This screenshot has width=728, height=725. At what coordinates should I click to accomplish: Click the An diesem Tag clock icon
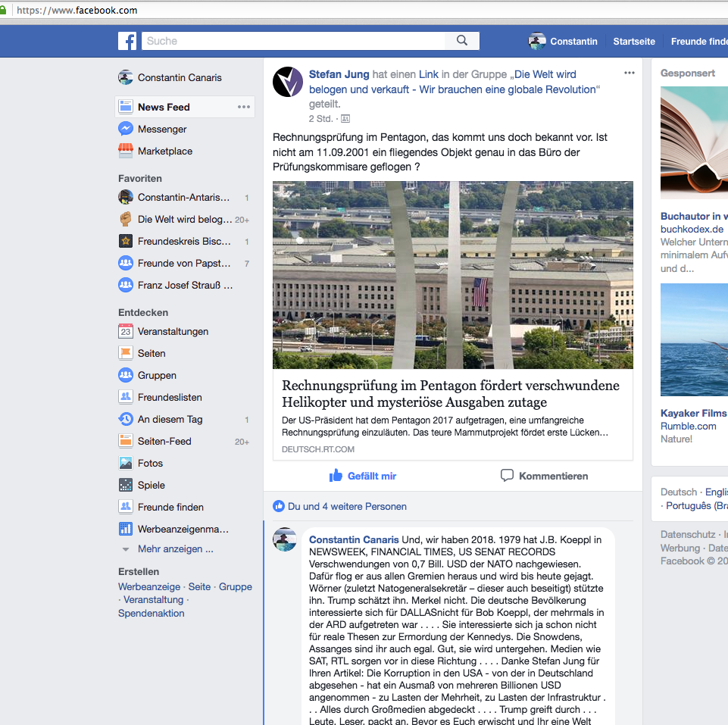[125, 419]
